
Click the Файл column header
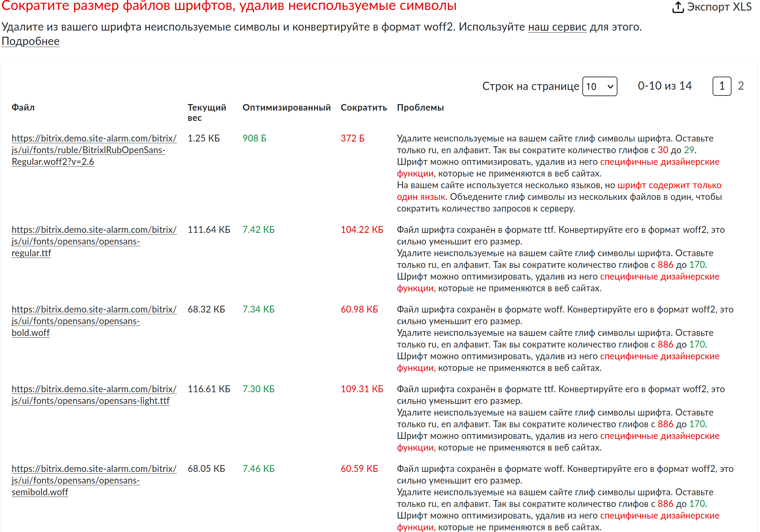click(x=23, y=107)
